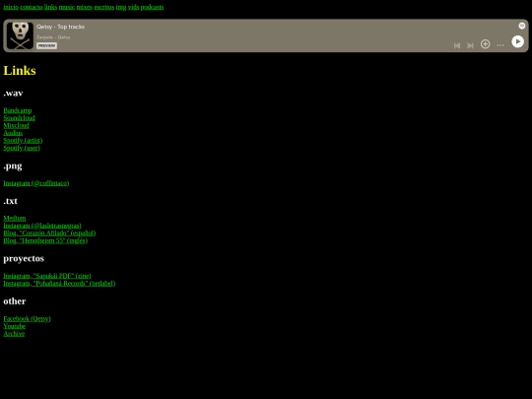The height and width of the screenshot is (399, 532).
Task: Visit the Soundcloud link
Action: tap(19, 118)
